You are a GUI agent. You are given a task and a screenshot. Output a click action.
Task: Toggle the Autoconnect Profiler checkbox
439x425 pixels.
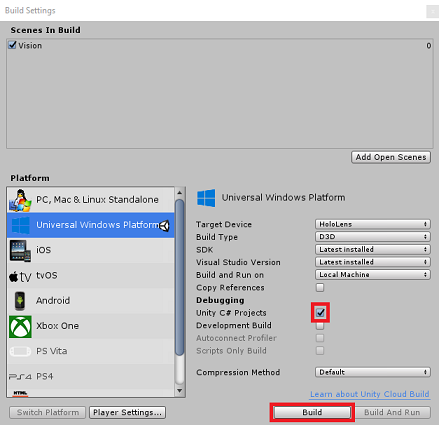pos(320,338)
